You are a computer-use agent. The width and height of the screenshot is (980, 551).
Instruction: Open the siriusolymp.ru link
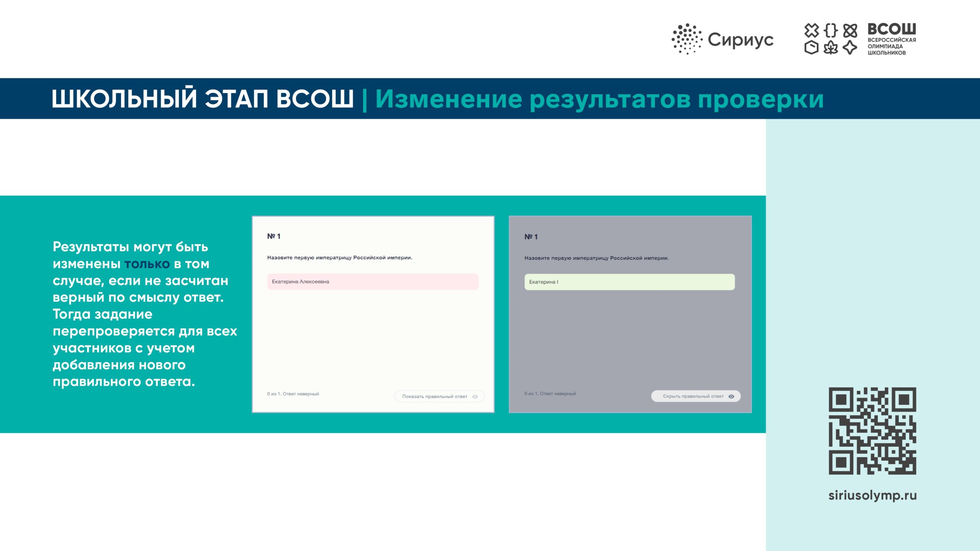point(872,496)
